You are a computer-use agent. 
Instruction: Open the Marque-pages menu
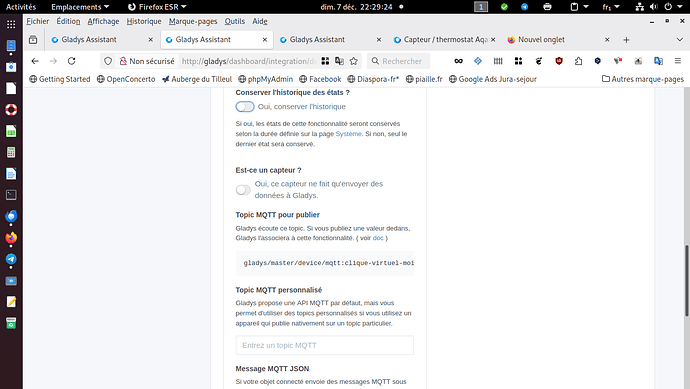point(193,21)
